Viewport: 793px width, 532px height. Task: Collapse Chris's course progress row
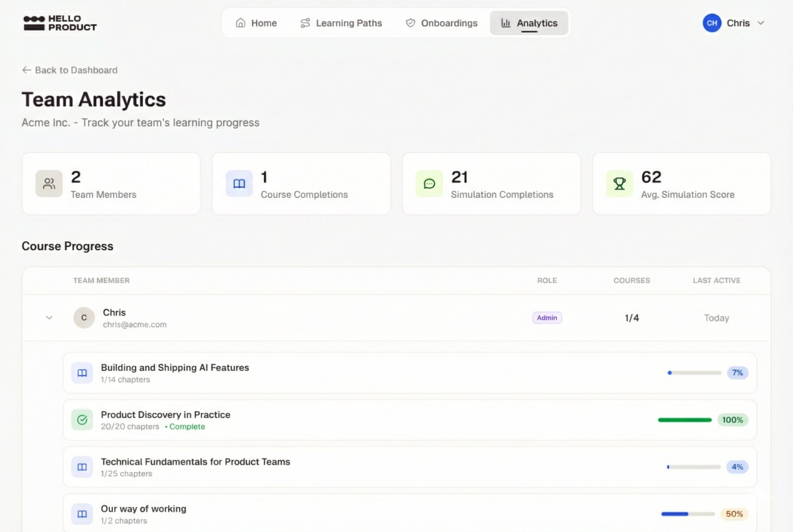tap(49, 317)
